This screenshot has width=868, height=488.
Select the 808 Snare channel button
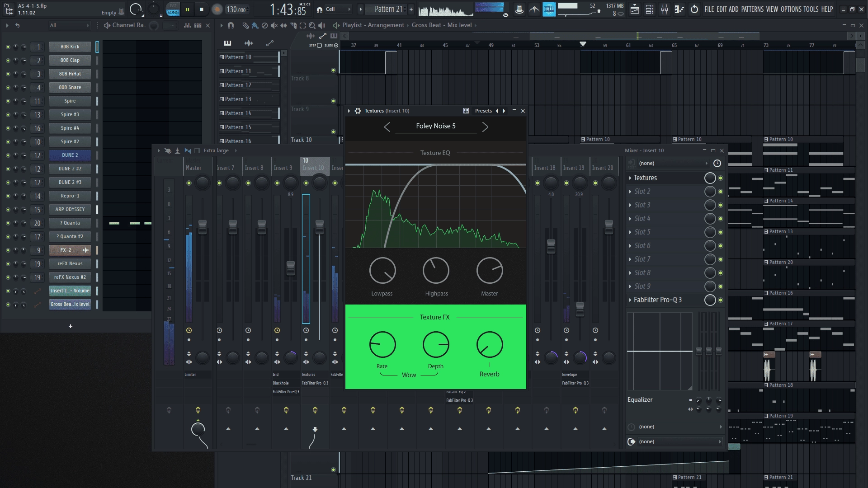(70, 87)
